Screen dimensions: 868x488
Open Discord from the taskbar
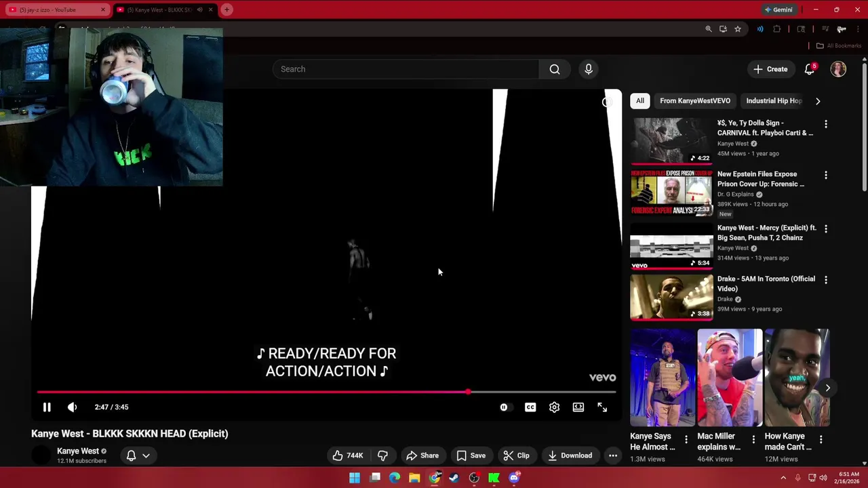pyautogui.click(x=514, y=478)
